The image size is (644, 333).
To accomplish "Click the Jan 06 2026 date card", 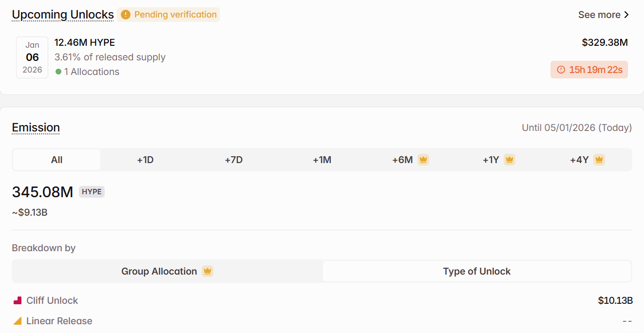I will [x=32, y=57].
